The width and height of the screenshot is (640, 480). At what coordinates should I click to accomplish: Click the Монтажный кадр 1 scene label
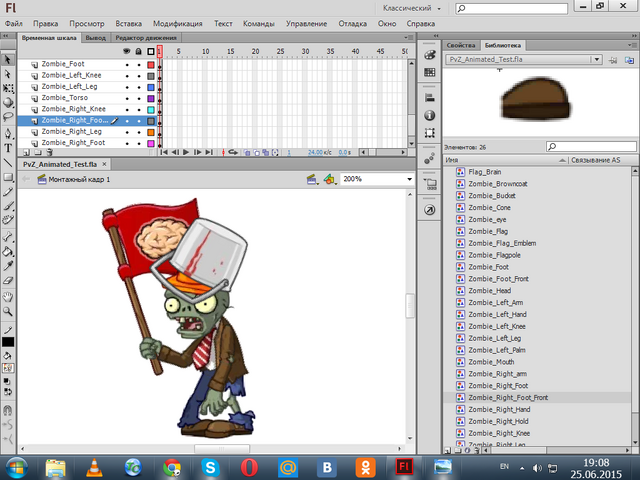click(x=79, y=179)
